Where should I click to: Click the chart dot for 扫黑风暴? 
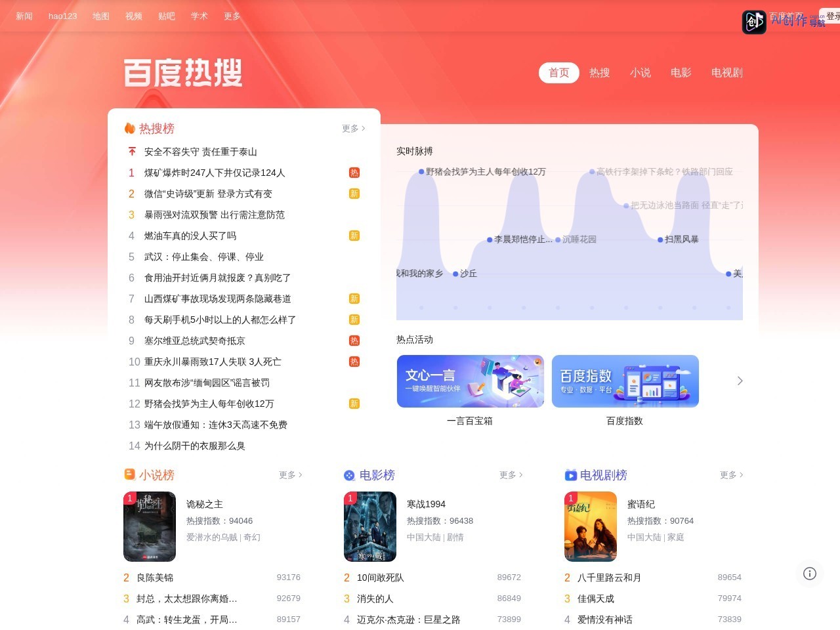click(660, 240)
